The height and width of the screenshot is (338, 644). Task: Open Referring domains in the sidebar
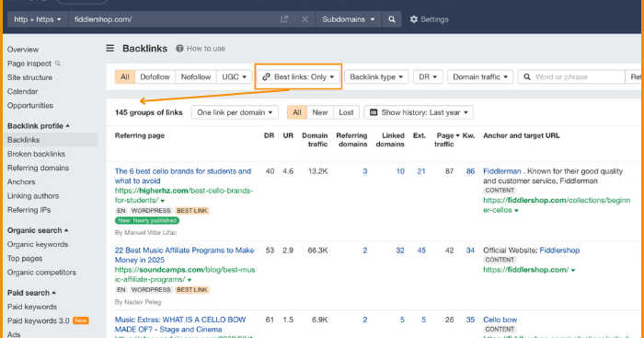pos(39,168)
